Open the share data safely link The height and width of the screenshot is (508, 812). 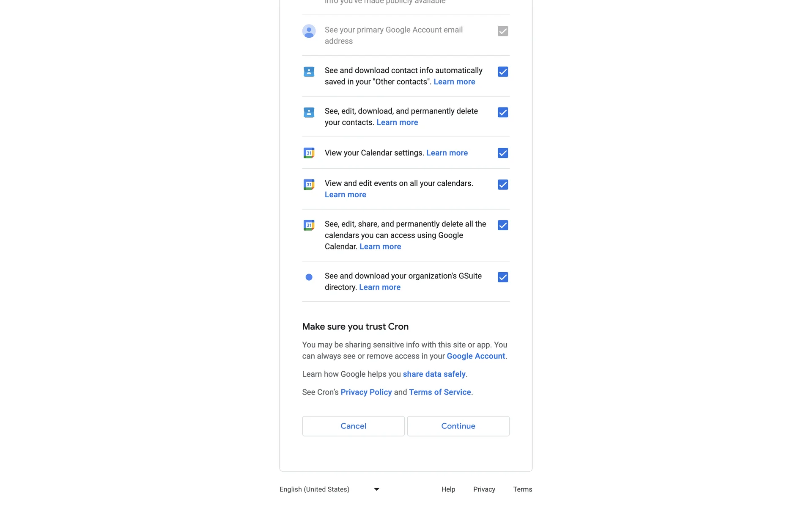(434, 374)
